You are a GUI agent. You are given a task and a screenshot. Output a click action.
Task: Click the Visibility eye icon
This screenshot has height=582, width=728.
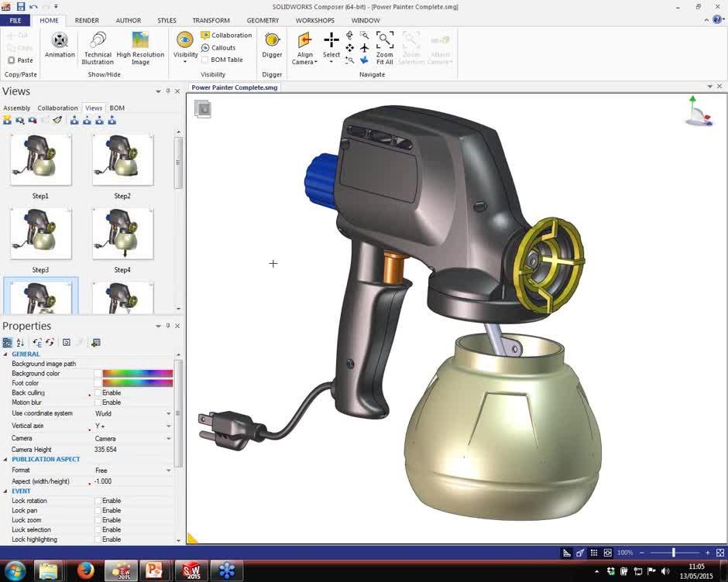click(185, 40)
